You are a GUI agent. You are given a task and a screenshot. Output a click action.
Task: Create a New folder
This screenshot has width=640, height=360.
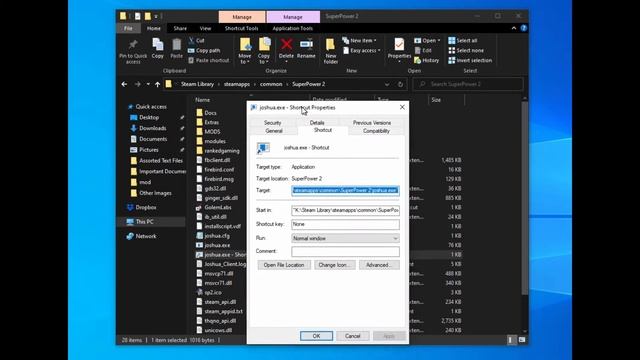pos(331,51)
